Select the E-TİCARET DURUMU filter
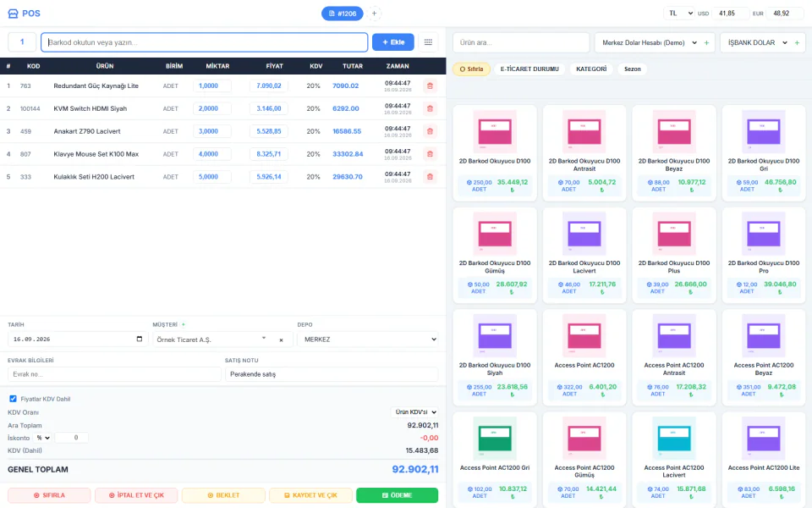Screen dimensions: 812x508 click(x=529, y=69)
